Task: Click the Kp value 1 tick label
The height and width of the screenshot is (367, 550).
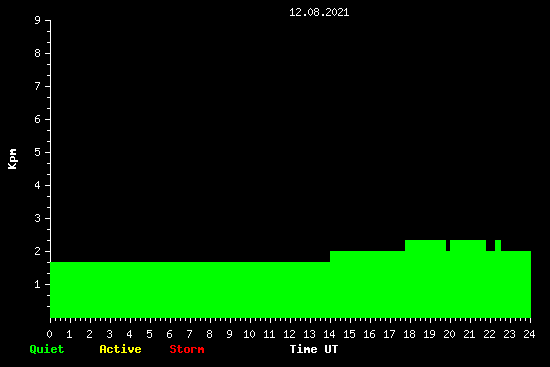Action: [x=38, y=284]
